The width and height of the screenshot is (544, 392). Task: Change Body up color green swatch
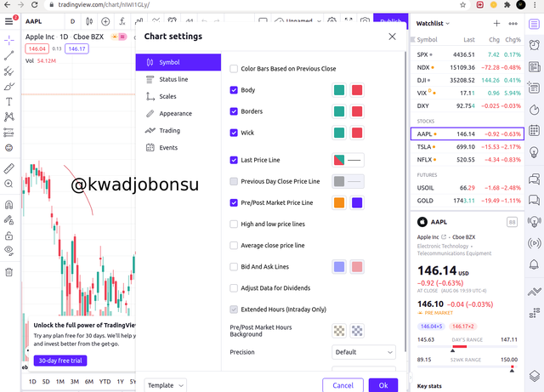[339, 90]
